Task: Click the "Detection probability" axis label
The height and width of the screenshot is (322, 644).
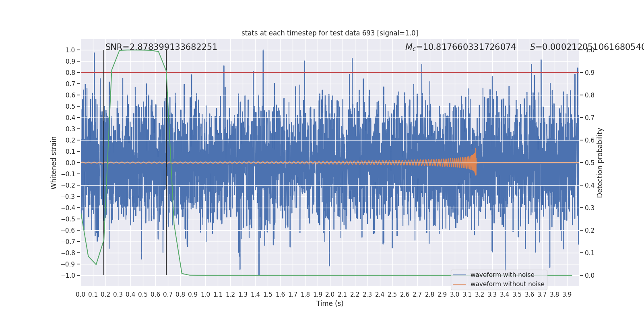Action: [x=600, y=163]
